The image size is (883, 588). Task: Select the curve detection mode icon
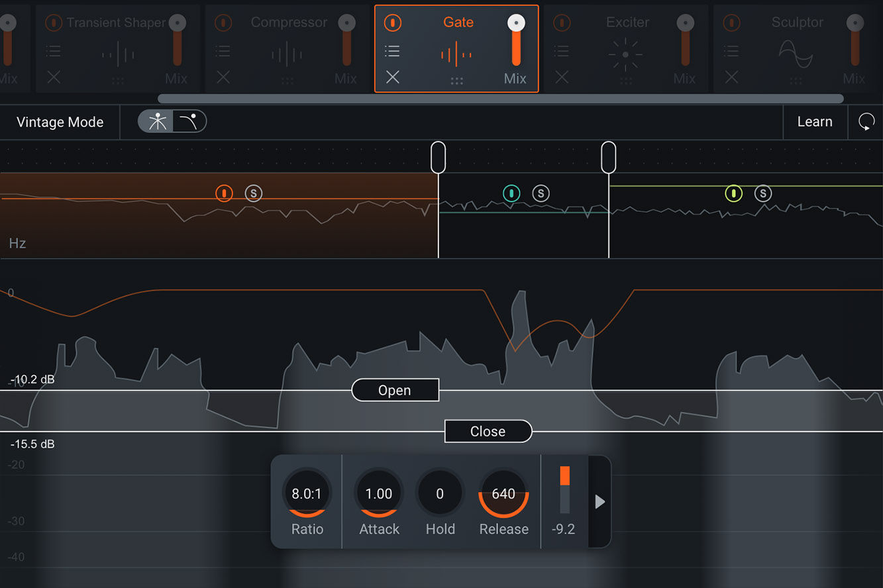pos(189,121)
